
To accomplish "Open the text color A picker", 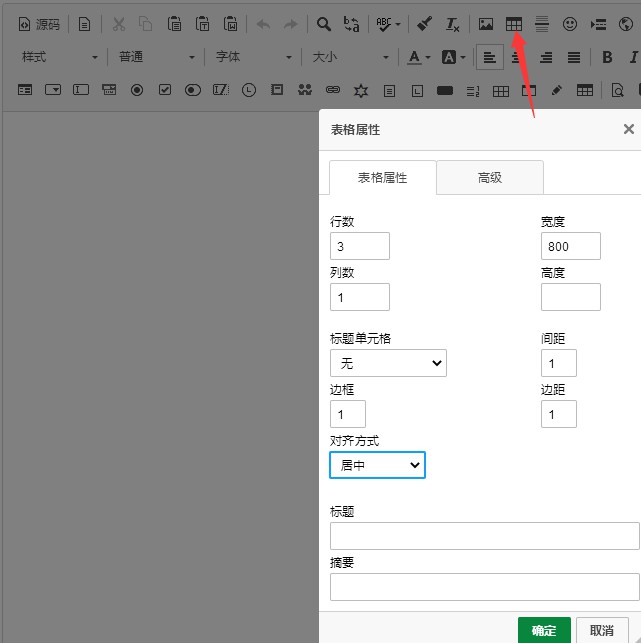I will click(419, 57).
